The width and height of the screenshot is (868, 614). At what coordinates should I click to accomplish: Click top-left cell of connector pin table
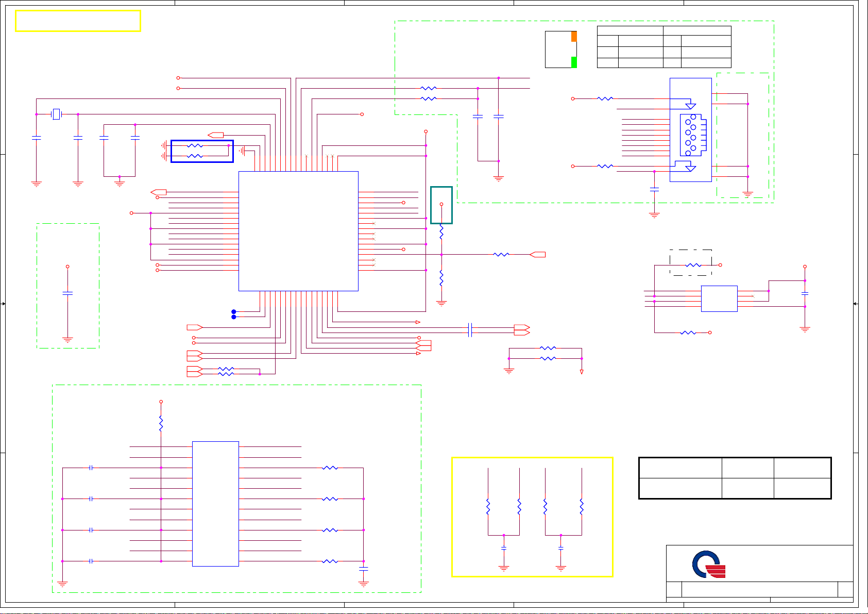click(x=630, y=30)
